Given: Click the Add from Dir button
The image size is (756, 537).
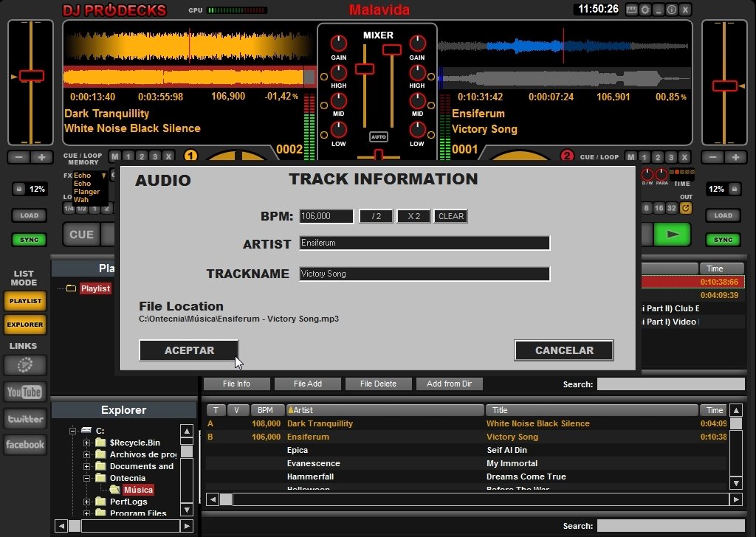Looking at the screenshot, I should point(450,384).
